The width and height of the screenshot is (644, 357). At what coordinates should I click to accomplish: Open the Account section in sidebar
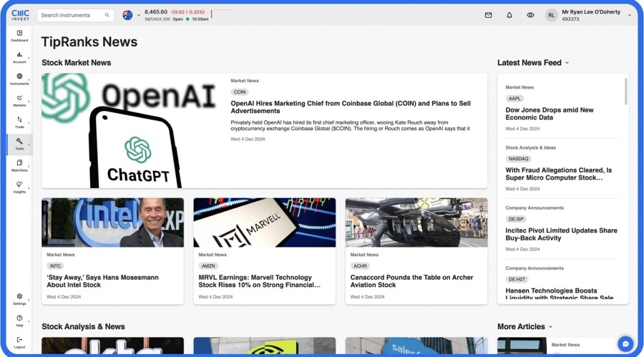click(19, 57)
